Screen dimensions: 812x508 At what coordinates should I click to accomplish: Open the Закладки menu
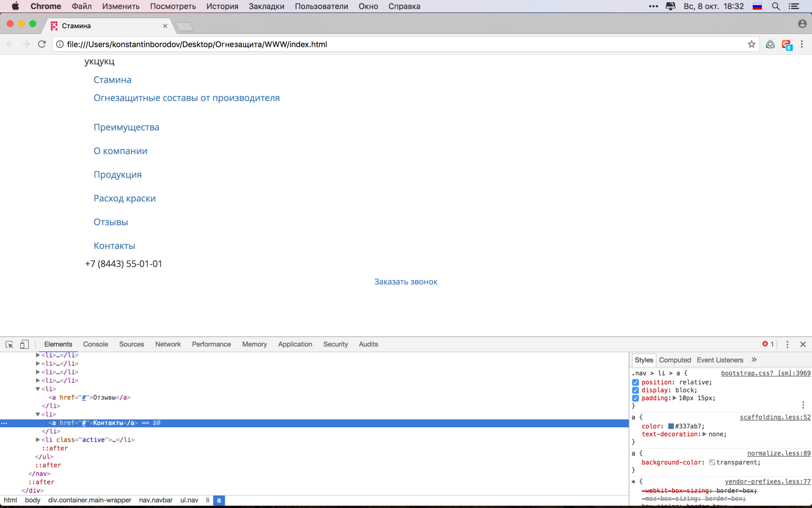[x=266, y=6]
